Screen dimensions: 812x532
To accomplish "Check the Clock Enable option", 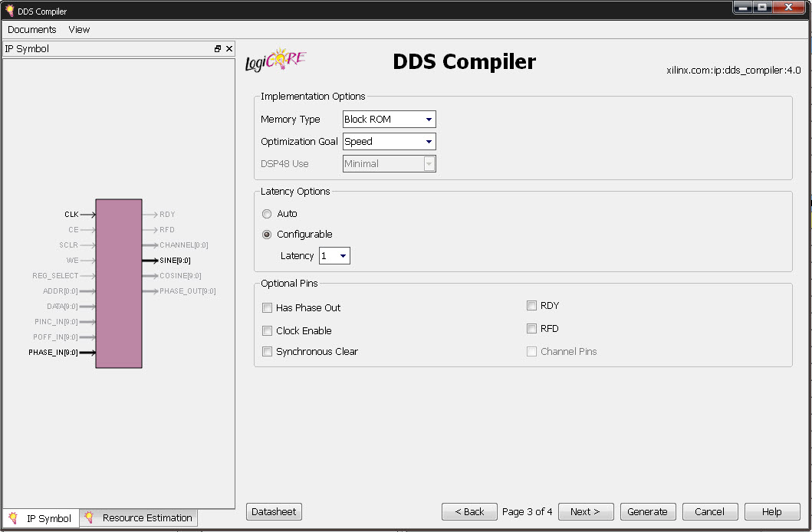I will (268, 331).
